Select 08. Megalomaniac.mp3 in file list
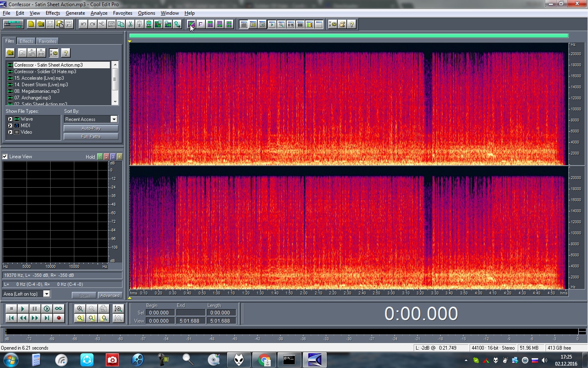This screenshot has height=368, width=588. click(x=37, y=91)
